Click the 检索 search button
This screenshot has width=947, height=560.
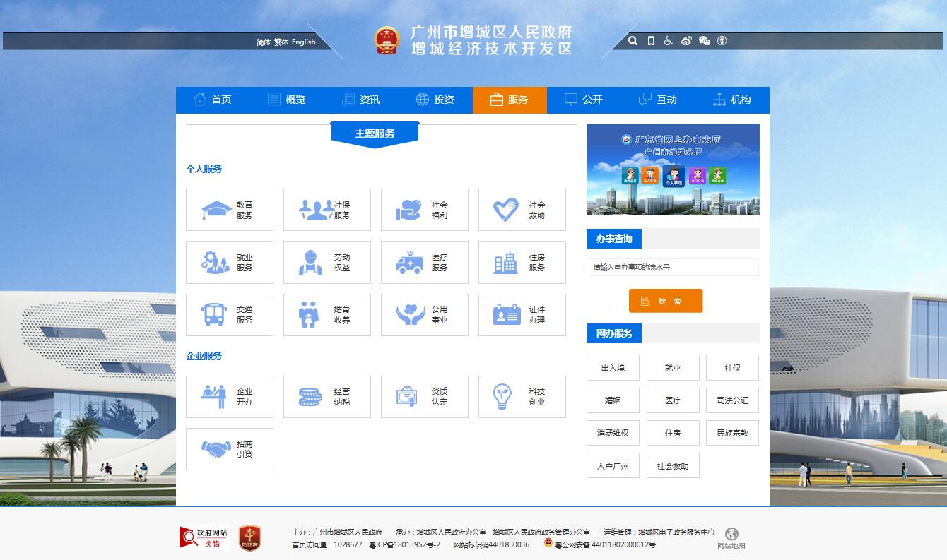pos(665,300)
